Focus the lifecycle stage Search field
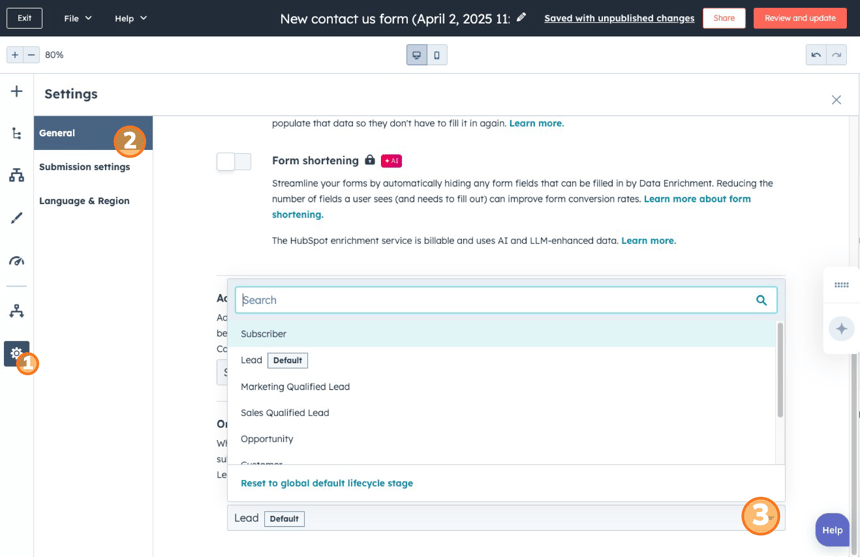Viewport: 860px width, 557px height. click(506, 300)
